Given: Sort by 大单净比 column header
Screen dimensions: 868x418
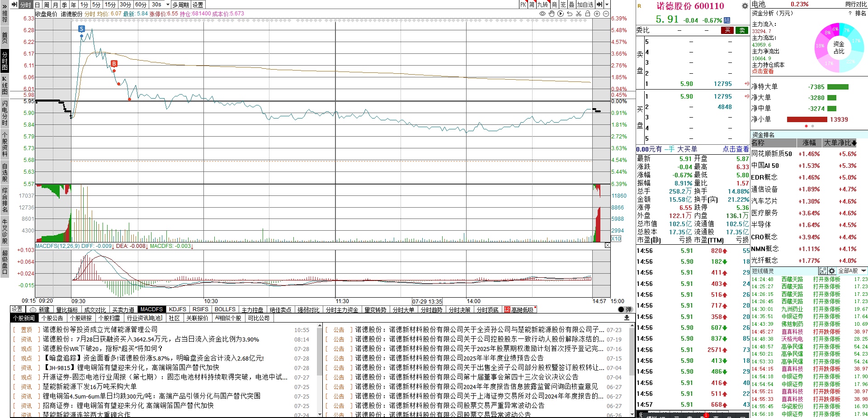Looking at the screenshot, I should (x=840, y=142).
